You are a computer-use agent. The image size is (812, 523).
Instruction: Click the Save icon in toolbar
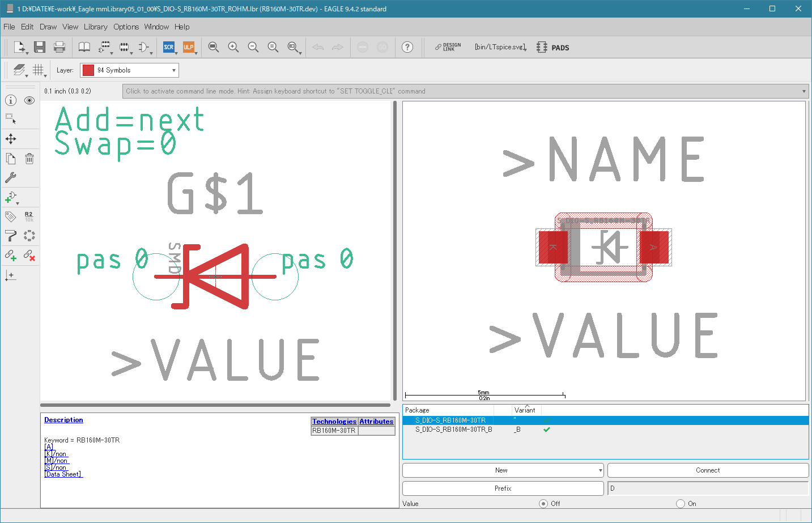click(39, 47)
